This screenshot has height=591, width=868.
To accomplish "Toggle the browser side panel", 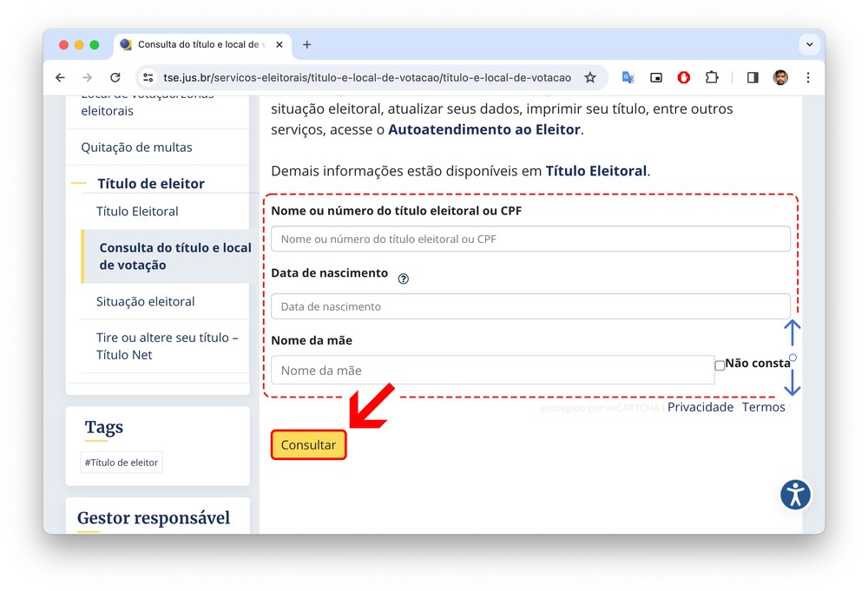I will tap(753, 78).
